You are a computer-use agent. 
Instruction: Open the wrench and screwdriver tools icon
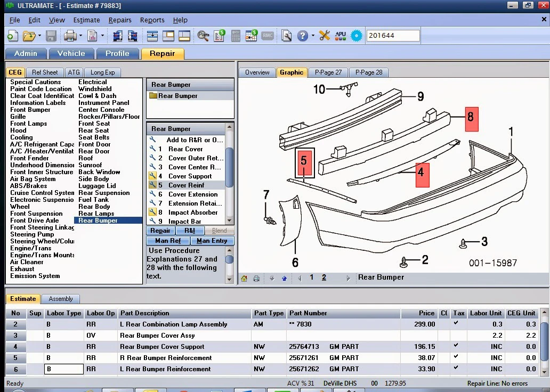click(325, 36)
